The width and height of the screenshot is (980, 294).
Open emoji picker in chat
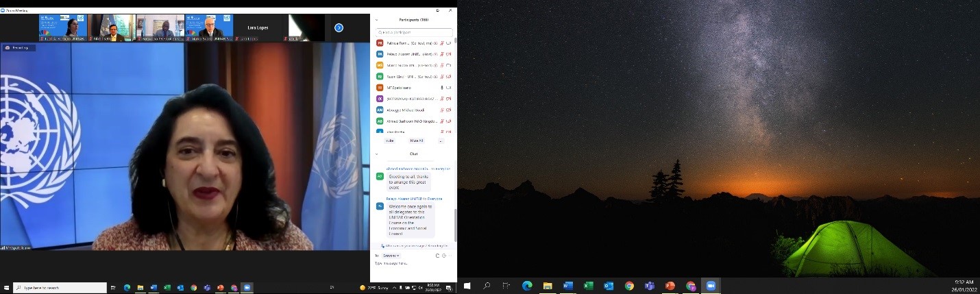[x=444, y=256]
